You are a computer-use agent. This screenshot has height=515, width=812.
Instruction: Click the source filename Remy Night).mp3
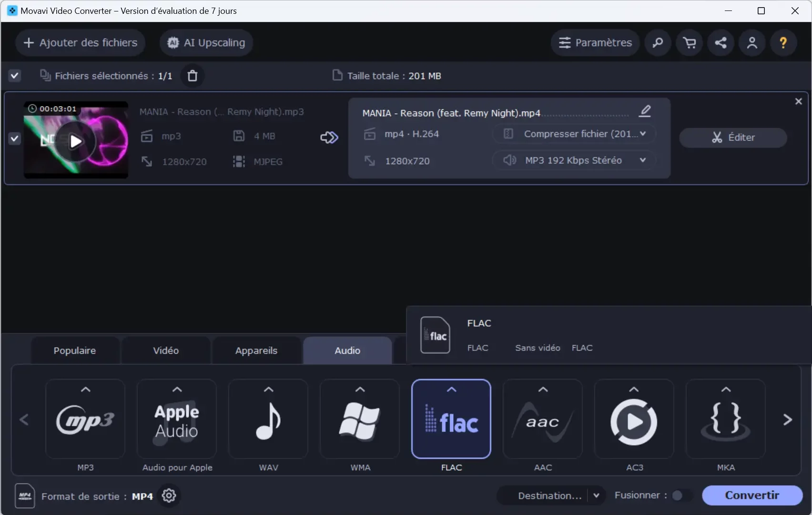tap(265, 112)
